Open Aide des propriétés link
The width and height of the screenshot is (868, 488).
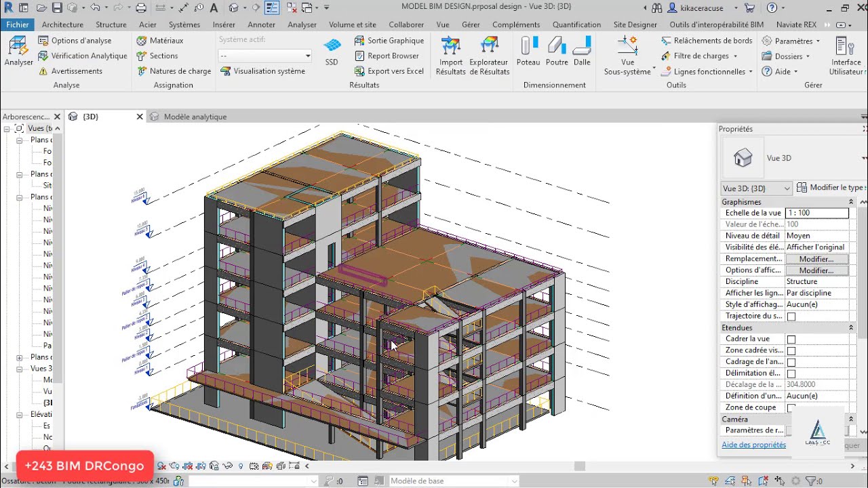click(753, 445)
